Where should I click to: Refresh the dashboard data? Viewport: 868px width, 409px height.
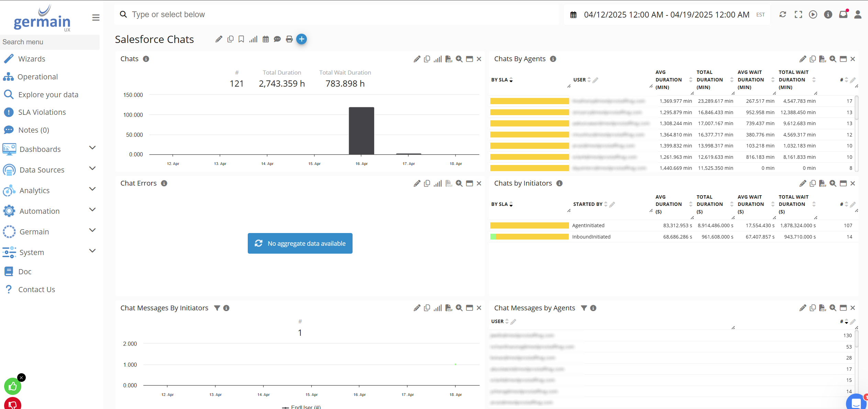pyautogui.click(x=783, y=14)
